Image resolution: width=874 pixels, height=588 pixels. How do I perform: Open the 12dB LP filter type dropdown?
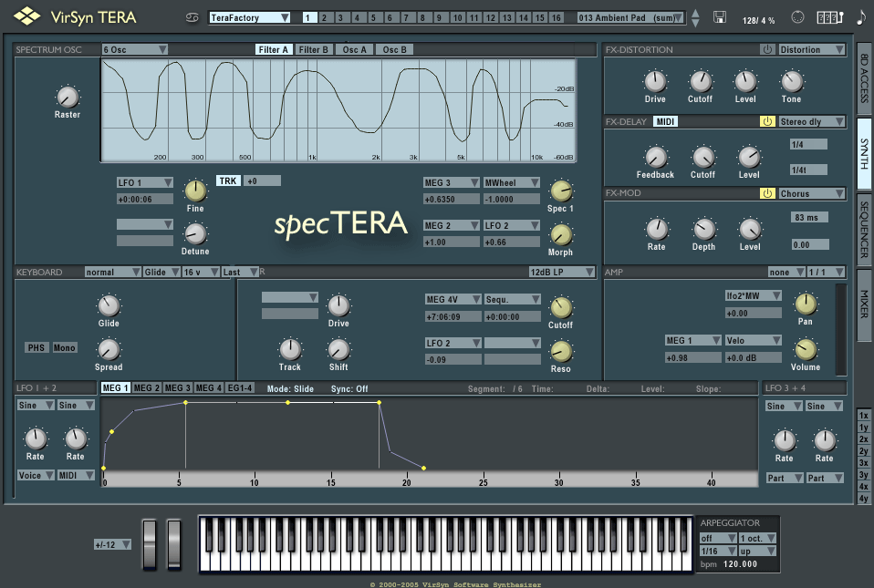[x=562, y=272]
